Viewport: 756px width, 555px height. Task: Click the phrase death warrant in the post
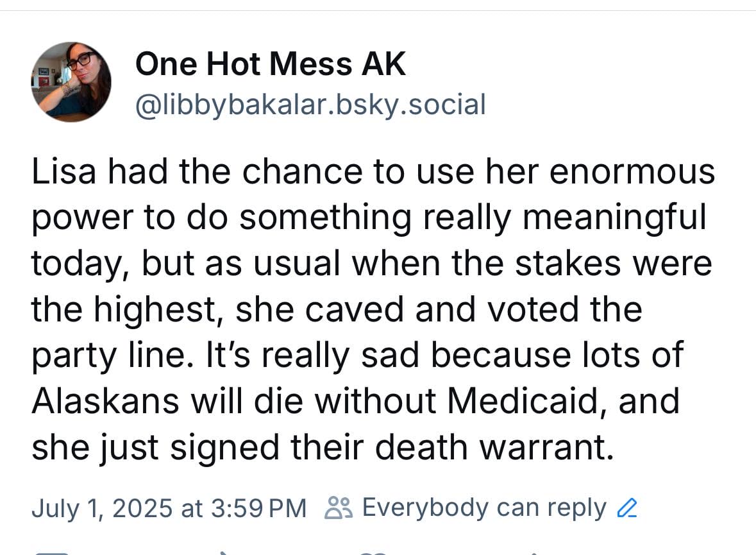point(494,447)
